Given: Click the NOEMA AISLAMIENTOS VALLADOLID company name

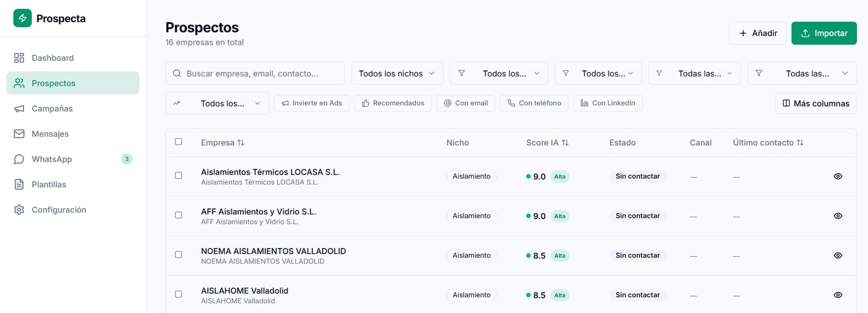Looking at the screenshot, I should click(x=273, y=251).
